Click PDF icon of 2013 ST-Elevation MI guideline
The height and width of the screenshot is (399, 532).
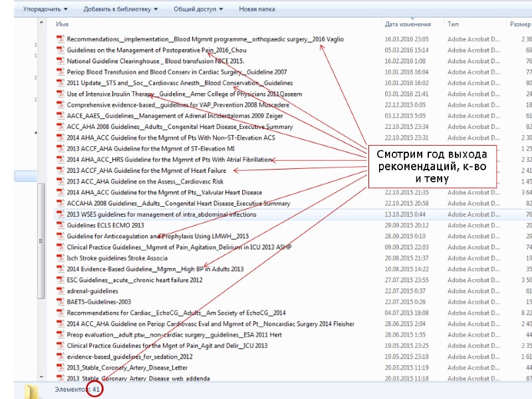pyautogui.click(x=61, y=148)
